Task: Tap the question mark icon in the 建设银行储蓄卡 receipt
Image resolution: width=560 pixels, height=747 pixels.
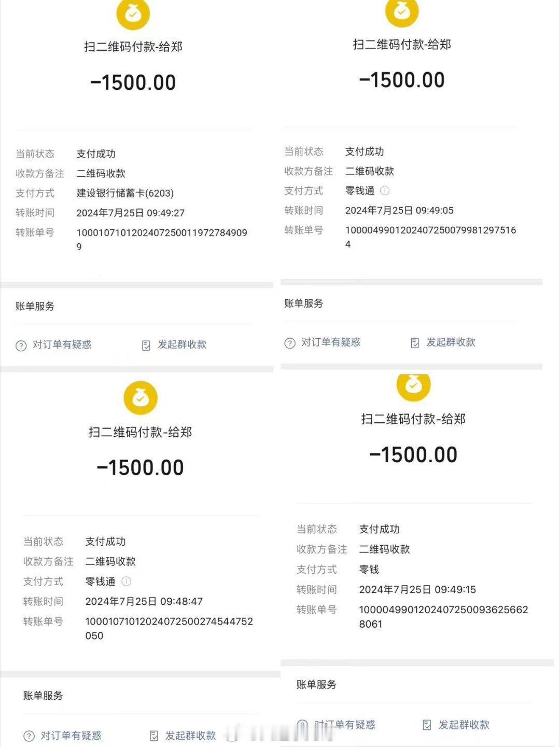Action: [x=21, y=345]
